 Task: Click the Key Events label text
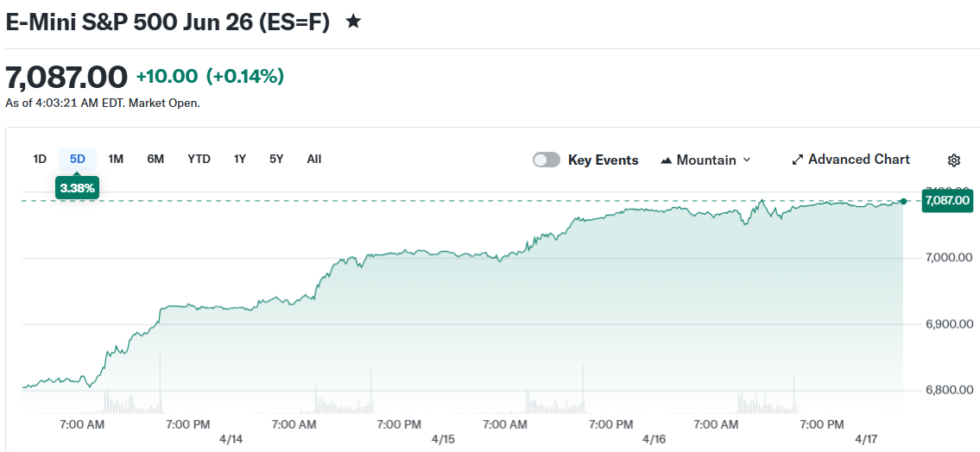(x=604, y=160)
